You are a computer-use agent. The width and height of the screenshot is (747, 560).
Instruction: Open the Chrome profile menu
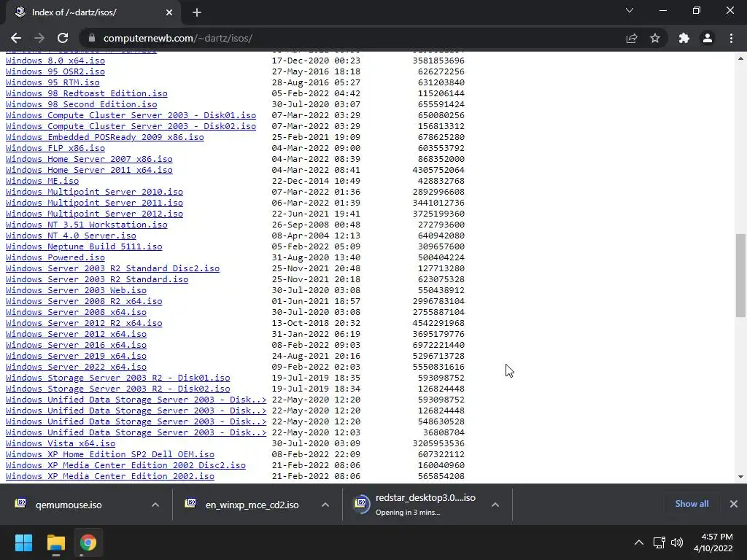click(708, 38)
